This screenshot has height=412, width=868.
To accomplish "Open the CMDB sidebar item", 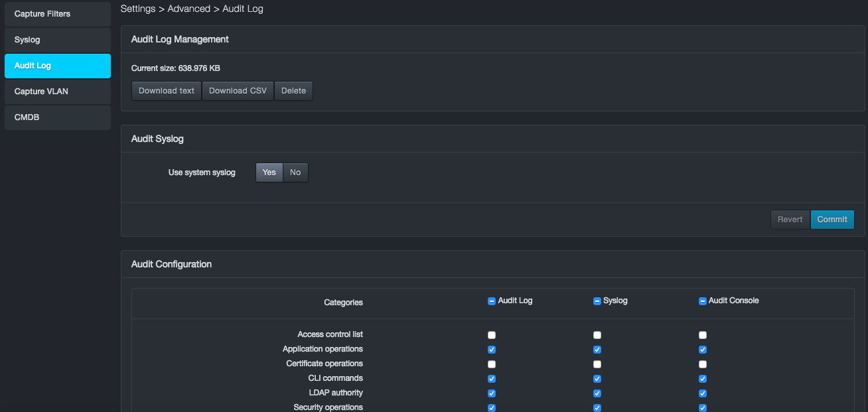I will pos(57,117).
